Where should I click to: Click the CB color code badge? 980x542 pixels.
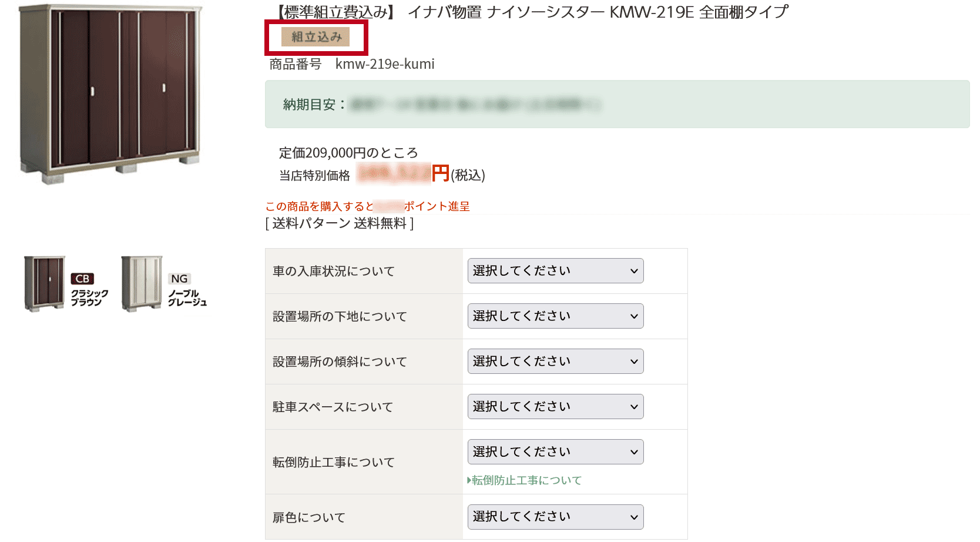tap(82, 279)
